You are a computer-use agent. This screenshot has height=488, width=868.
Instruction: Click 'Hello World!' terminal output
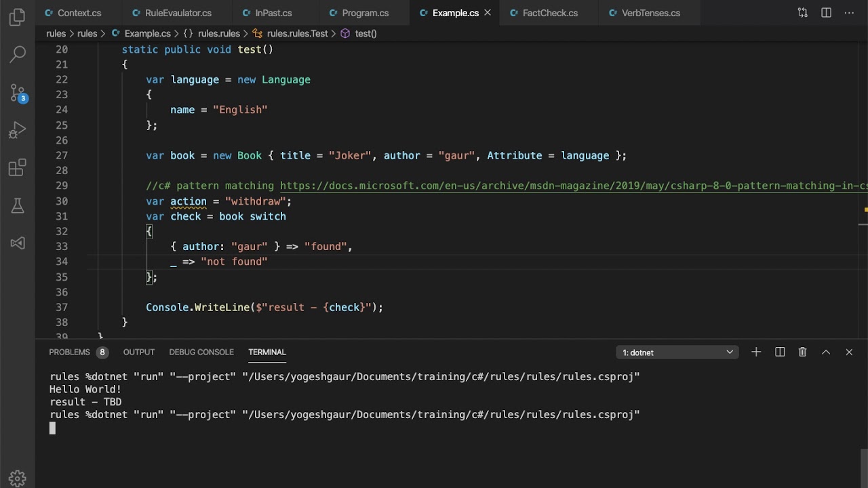pyautogui.click(x=85, y=389)
